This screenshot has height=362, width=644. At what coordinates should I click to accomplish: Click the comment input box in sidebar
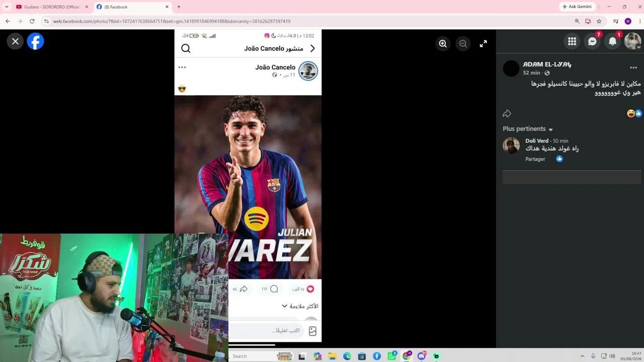(x=572, y=177)
